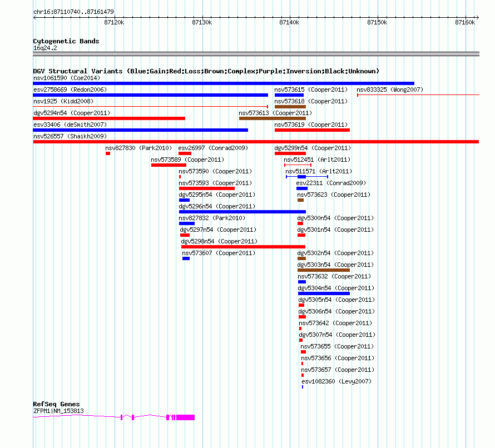Select nsv573618 (Cooper2011) label

[311, 101]
